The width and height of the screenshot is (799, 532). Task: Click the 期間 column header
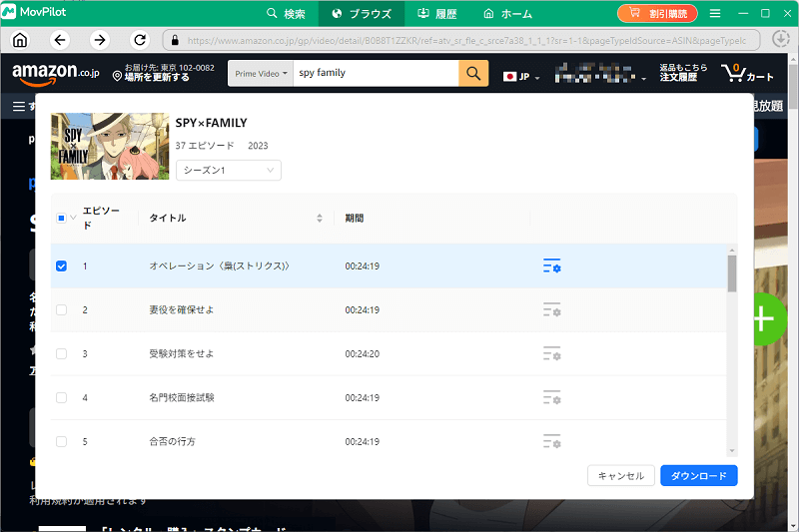[x=355, y=218]
